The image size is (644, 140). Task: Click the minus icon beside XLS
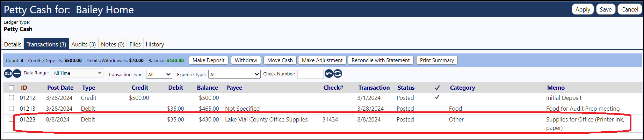(17, 74)
